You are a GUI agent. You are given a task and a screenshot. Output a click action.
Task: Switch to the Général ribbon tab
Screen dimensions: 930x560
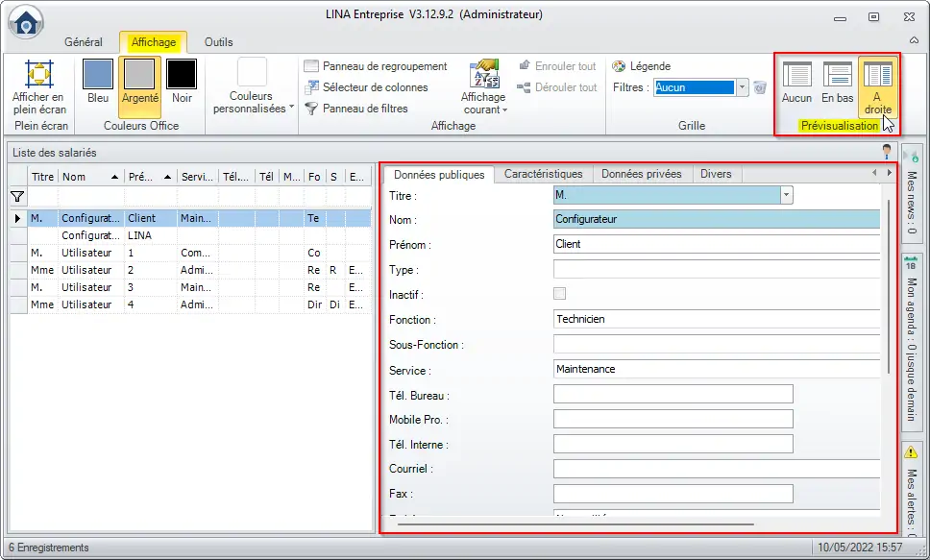click(x=83, y=42)
